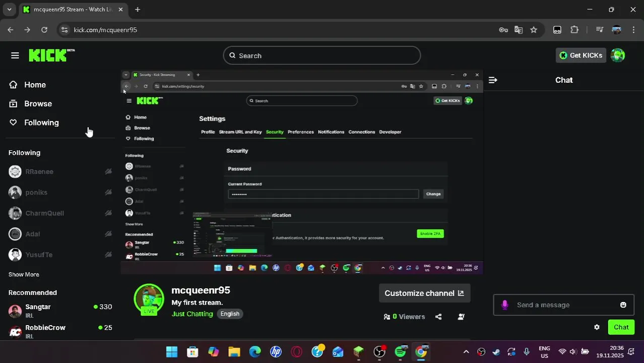This screenshot has width=644, height=363.
Task: Click the Send a message input
Action: point(563,305)
